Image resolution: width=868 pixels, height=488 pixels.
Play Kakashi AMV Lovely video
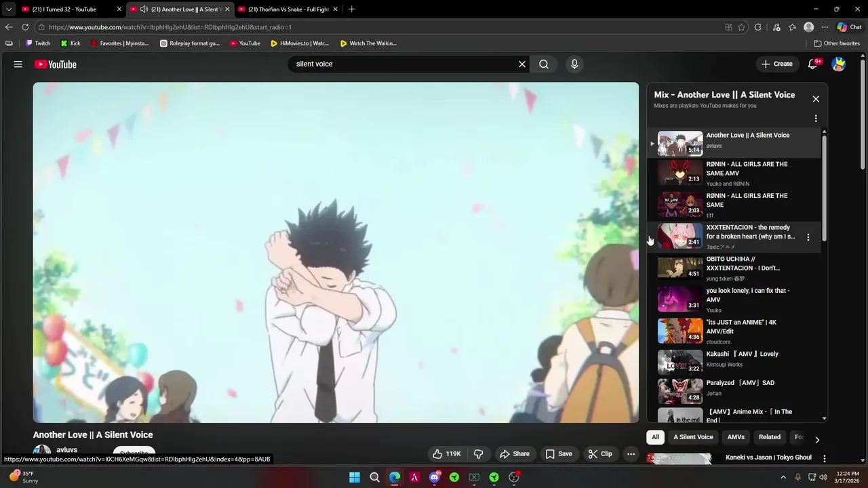click(x=734, y=362)
